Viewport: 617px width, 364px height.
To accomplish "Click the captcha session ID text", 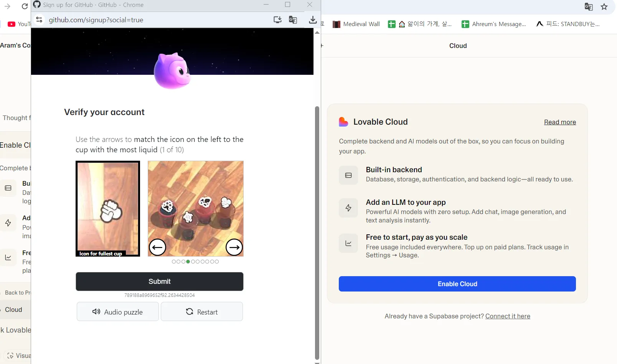I will 160,295.
